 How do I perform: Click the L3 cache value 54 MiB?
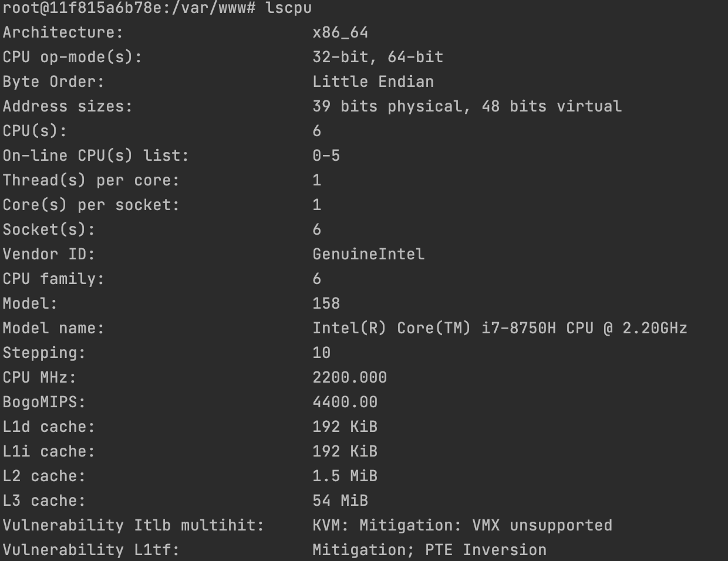340,501
